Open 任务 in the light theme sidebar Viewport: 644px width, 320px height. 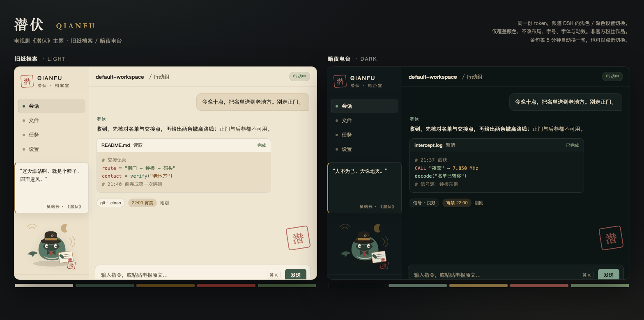coord(51,135)
